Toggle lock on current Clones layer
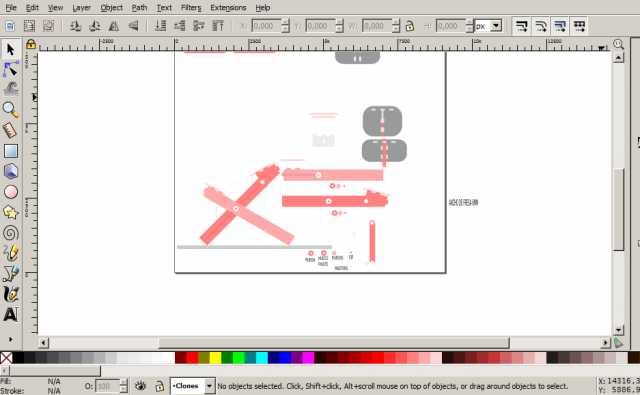This screenshot has height=395, width=640. (159, 386)
